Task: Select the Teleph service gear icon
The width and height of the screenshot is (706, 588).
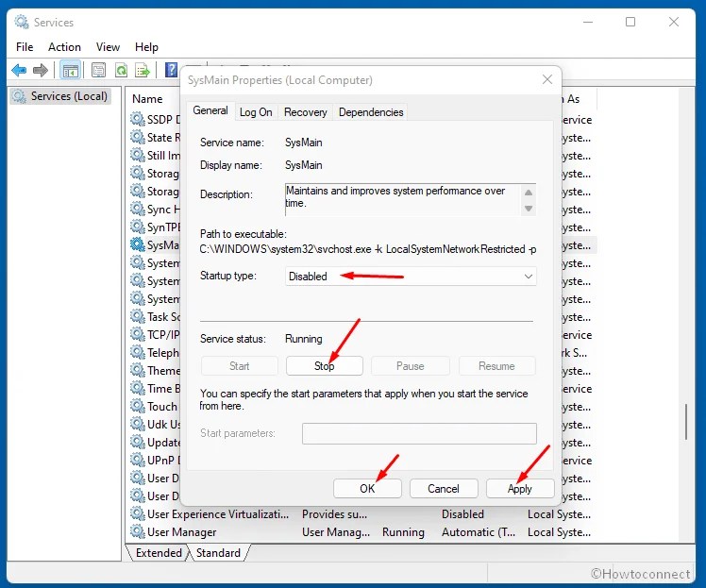Action: (137, 352)
